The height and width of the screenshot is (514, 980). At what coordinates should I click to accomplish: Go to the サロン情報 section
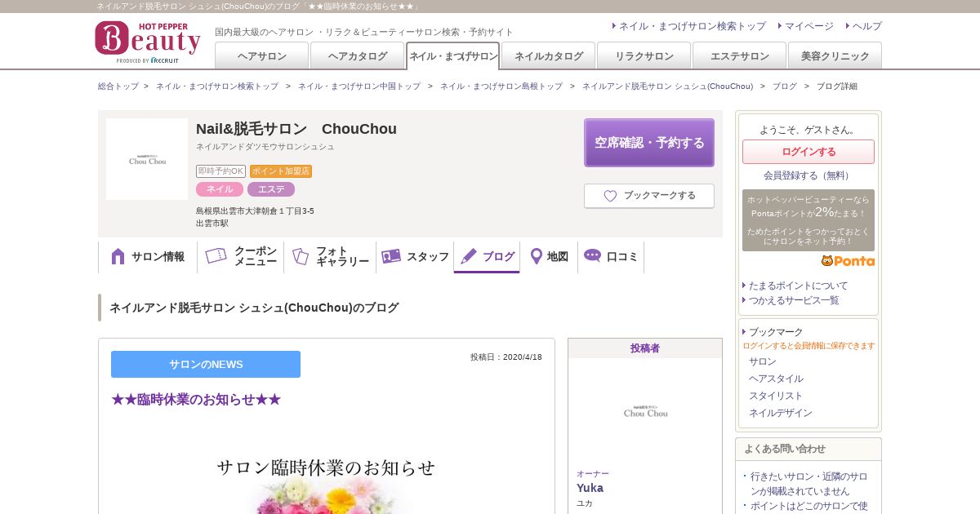148,257
